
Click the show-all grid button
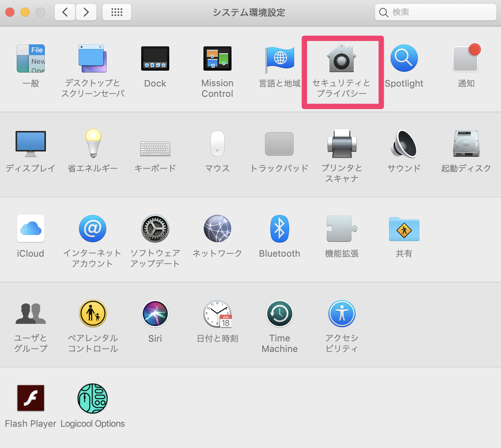117,12
